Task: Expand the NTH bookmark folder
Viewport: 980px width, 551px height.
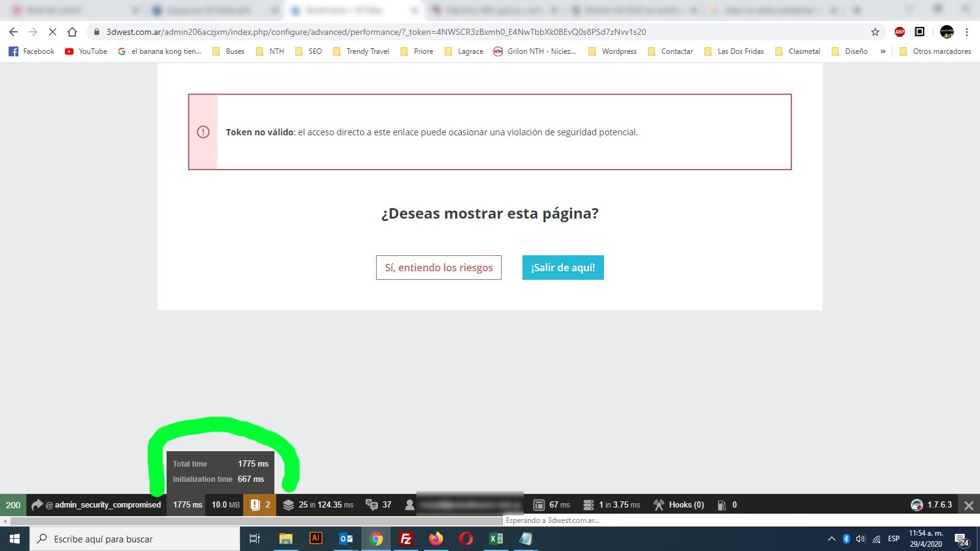Action: tap(269, 51)
